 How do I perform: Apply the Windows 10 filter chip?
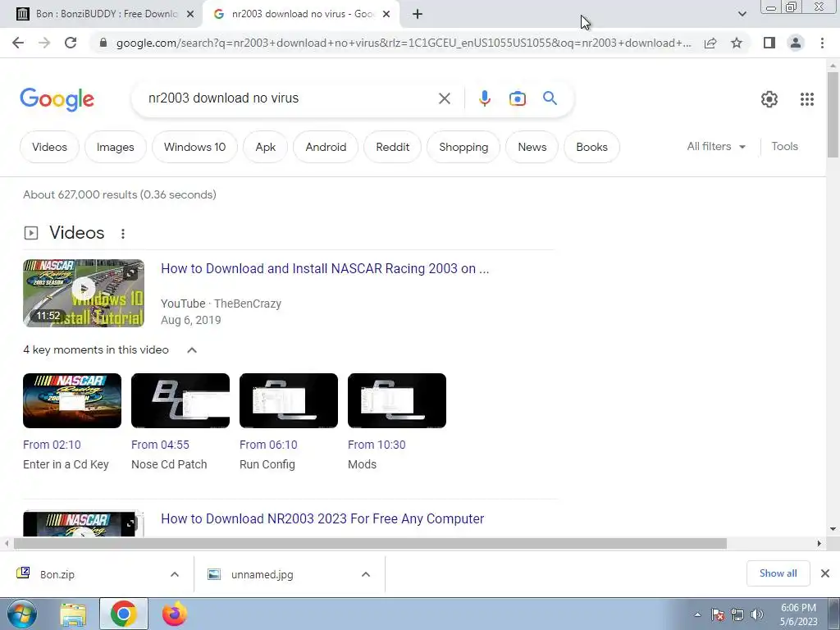click(x=194, y=147)
